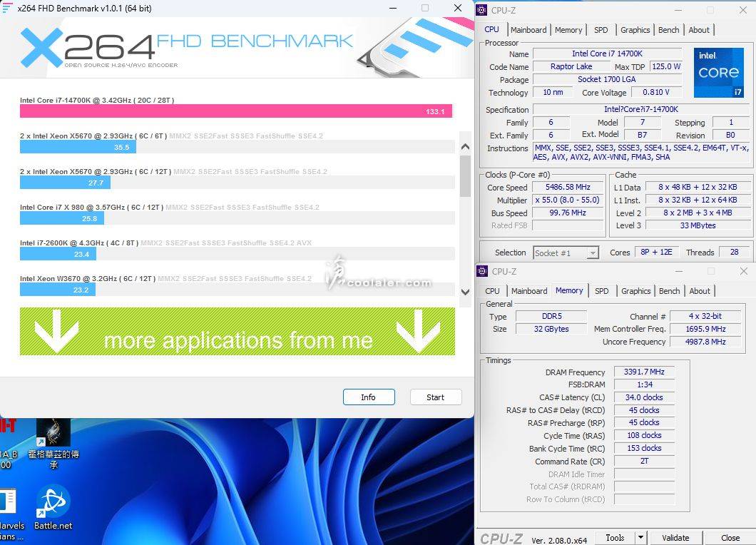Click the top CPU-Z window title icon beside the CPU tab row

tap(481, 10)
